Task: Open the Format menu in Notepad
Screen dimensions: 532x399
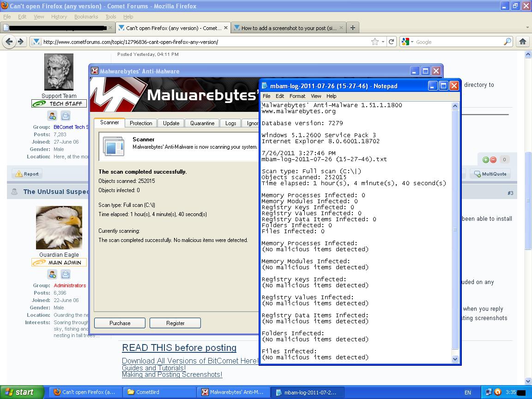Action: point(297,96)
